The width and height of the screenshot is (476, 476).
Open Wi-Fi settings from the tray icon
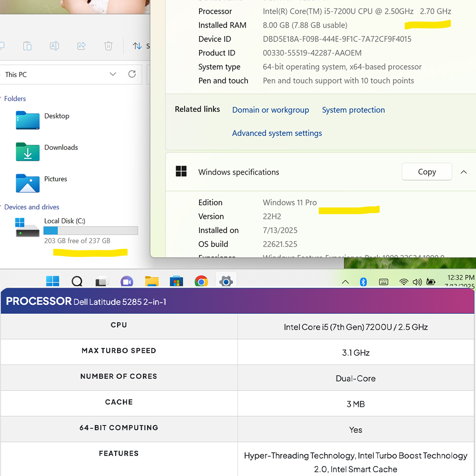pos(404,281)
